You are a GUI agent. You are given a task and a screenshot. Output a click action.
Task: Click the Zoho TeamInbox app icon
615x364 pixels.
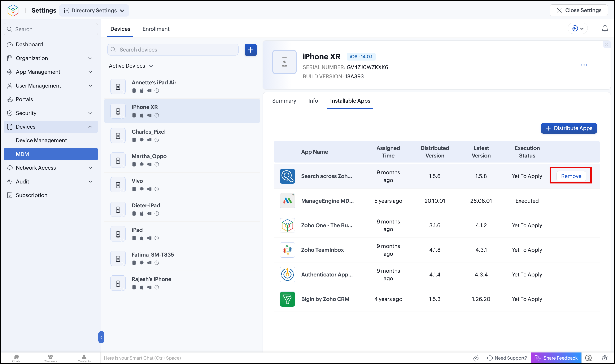tap(287, 250)
